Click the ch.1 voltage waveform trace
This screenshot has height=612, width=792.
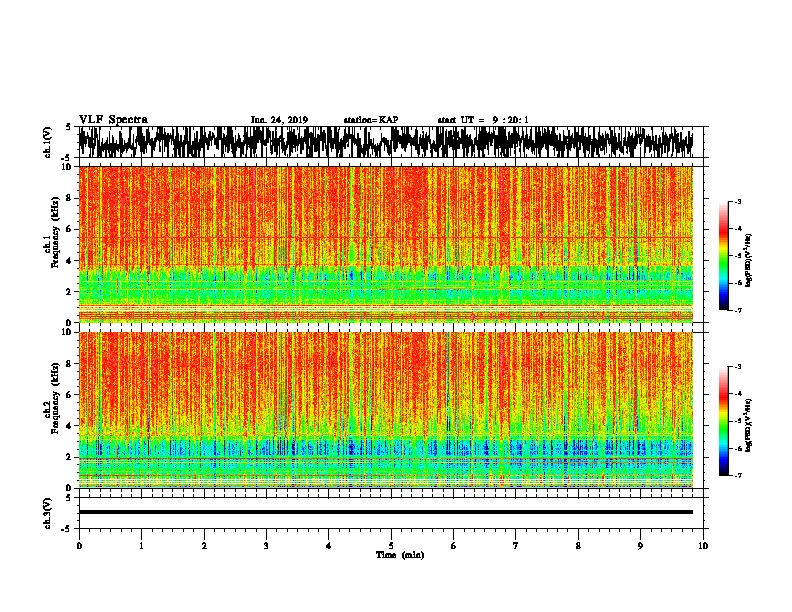pyautogui.click(x=385, y=141)
